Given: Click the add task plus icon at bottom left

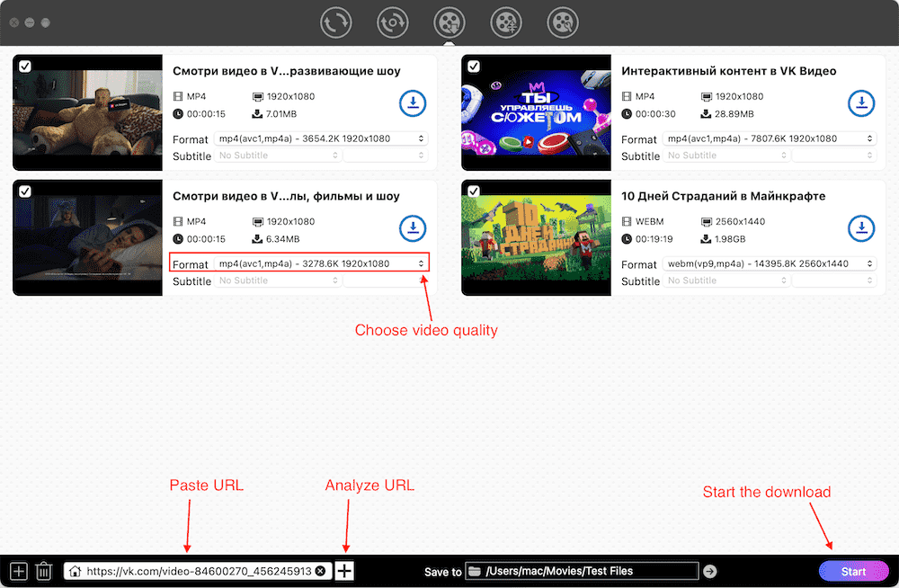Looking at the screenshot, I should click(x=19, y=570).
